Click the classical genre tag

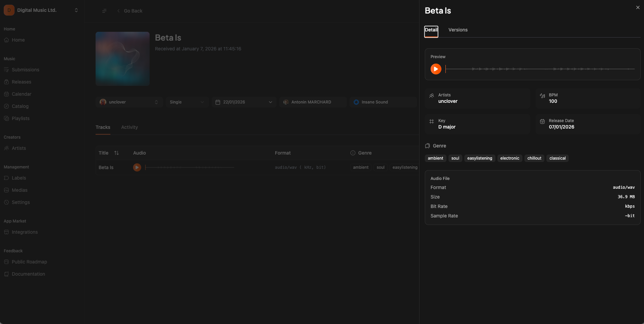tap(558, 158)
